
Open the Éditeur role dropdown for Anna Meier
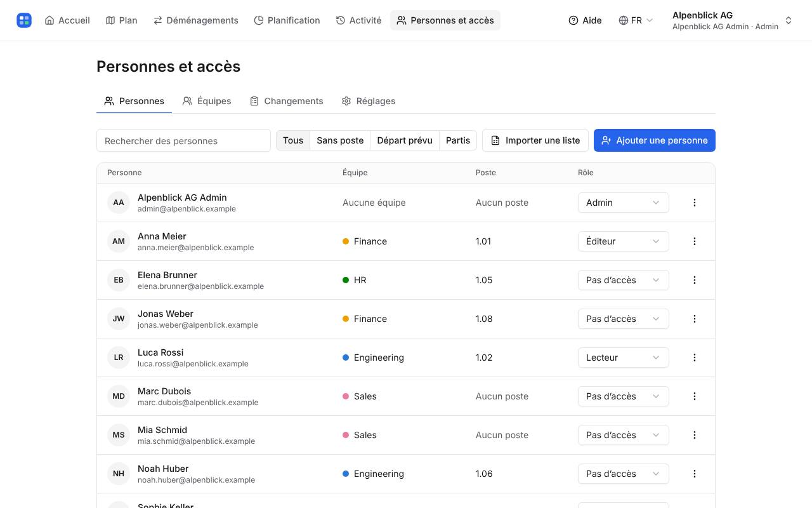623,241
